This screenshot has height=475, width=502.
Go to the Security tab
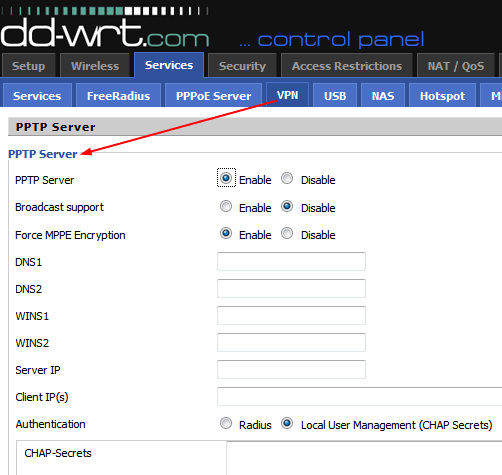click(x=242, y=66)
